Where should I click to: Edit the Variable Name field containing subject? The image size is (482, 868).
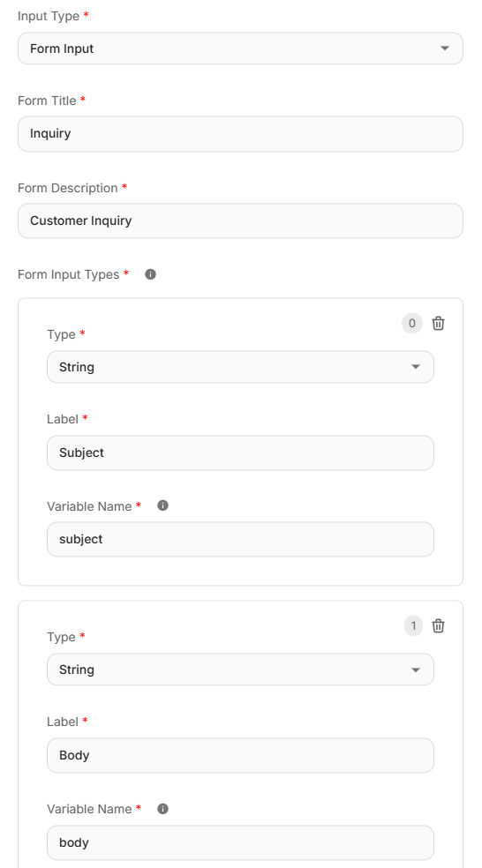click(240, 539)
